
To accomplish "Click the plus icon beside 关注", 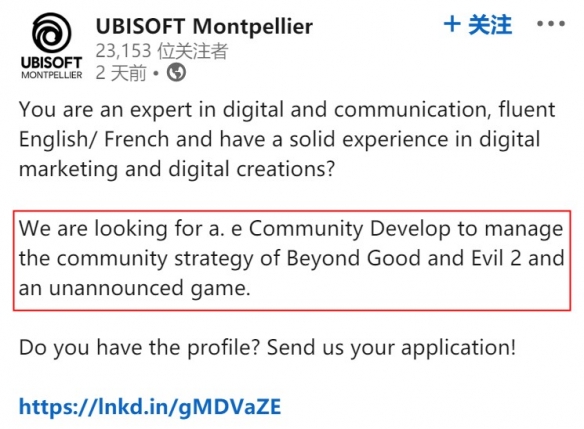I will point(453,25).
